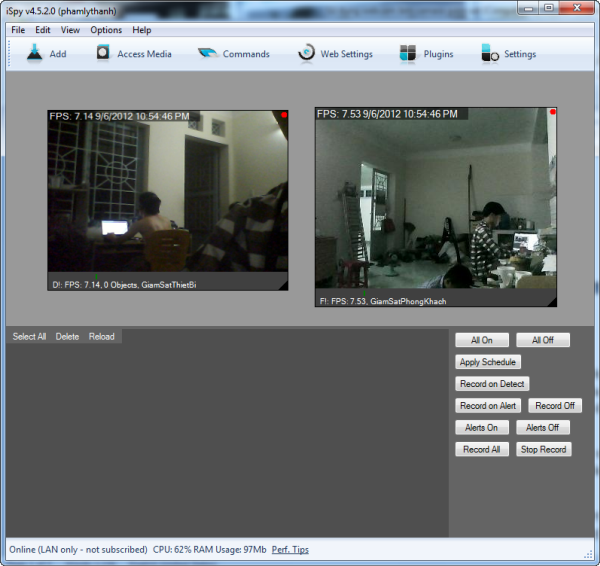Click the Record on Detect button

point(492,383)
